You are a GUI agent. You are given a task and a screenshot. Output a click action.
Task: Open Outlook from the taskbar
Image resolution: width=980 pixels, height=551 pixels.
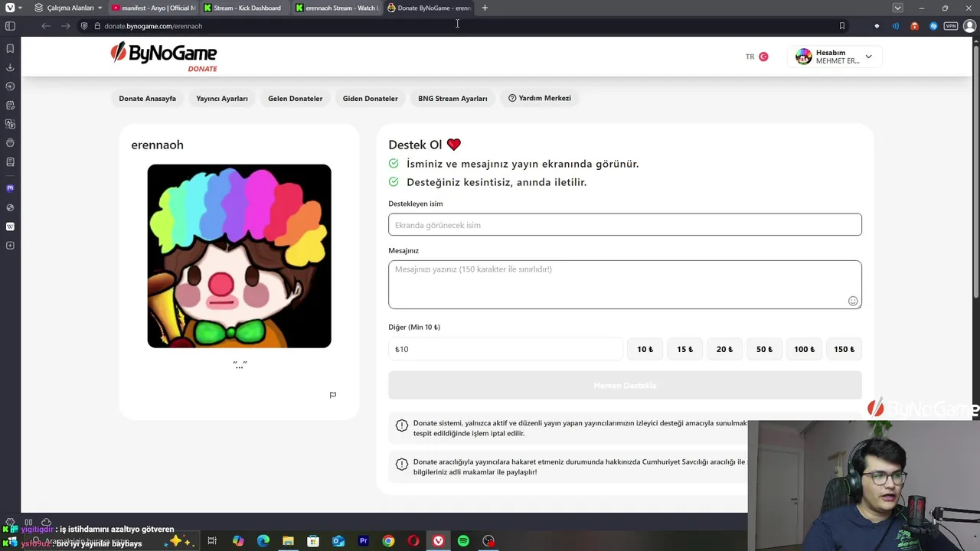point(338,541)
